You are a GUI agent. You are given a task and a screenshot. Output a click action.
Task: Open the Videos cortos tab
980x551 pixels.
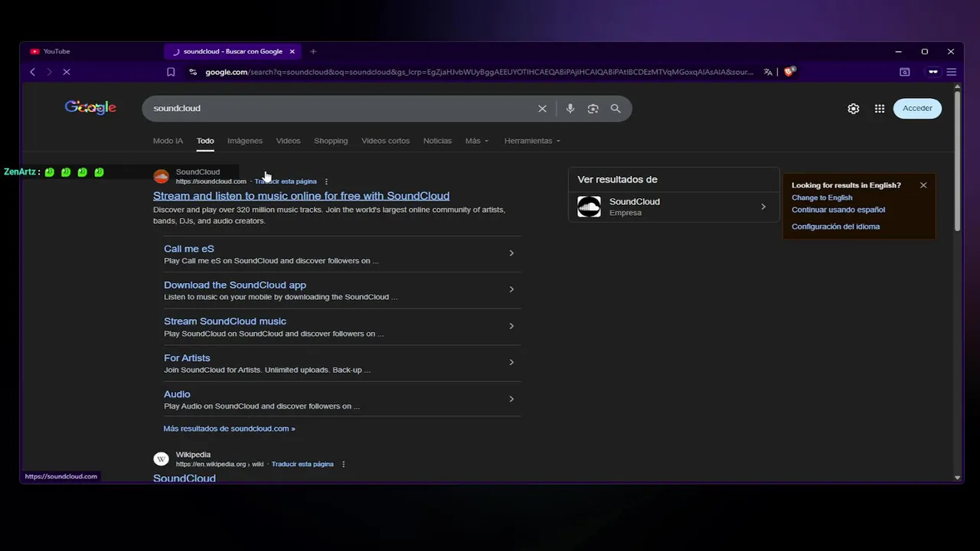385,141
